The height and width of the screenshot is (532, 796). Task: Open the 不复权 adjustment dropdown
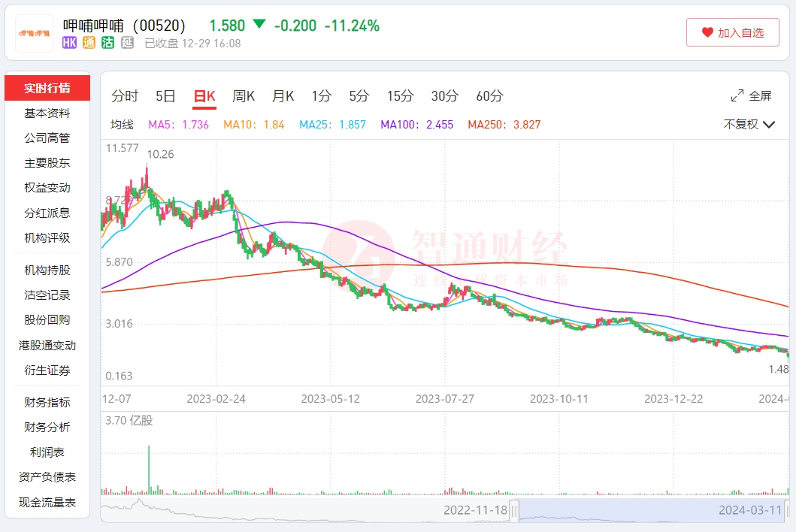coord(749,125)
